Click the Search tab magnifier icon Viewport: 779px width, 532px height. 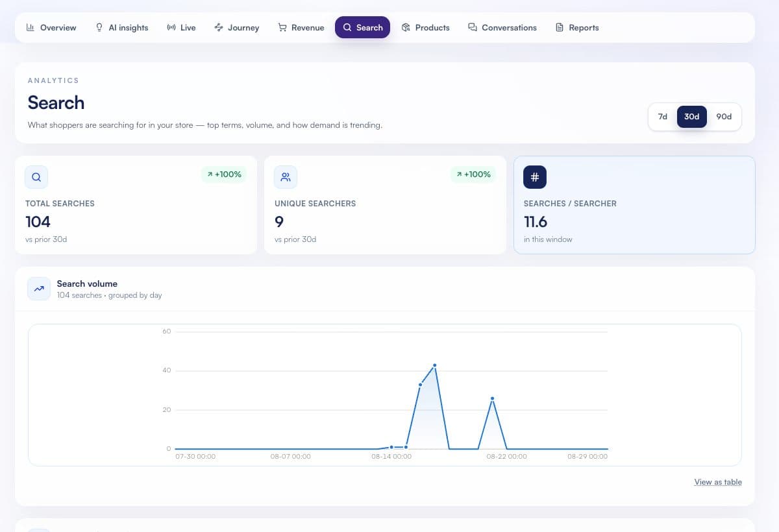click(347, 27)
